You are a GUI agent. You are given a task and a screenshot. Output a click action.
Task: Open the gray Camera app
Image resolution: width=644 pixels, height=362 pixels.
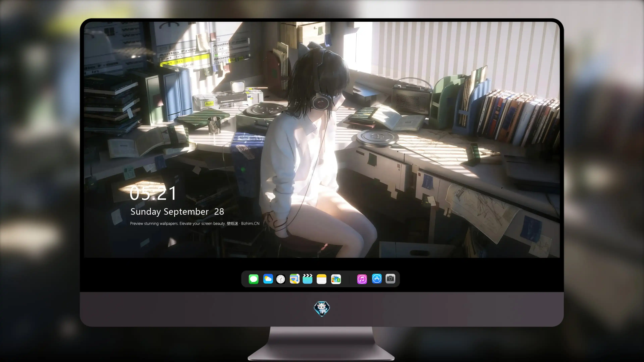point(390,279)
